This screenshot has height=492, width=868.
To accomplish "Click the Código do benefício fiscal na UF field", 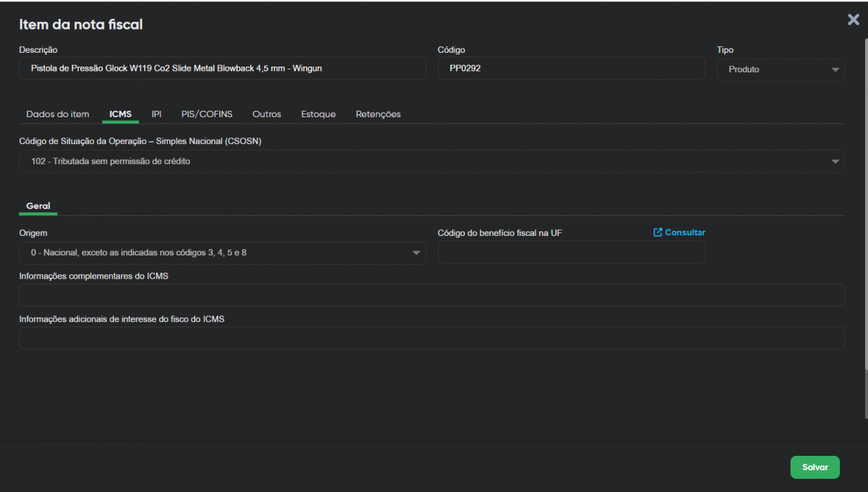I will 571,253.
